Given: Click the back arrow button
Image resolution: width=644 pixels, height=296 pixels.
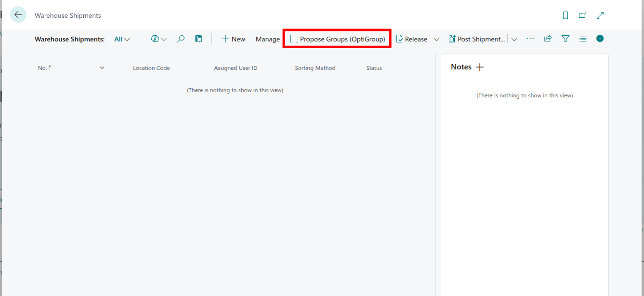Looking at the screenshot, I should coord(18,15).
